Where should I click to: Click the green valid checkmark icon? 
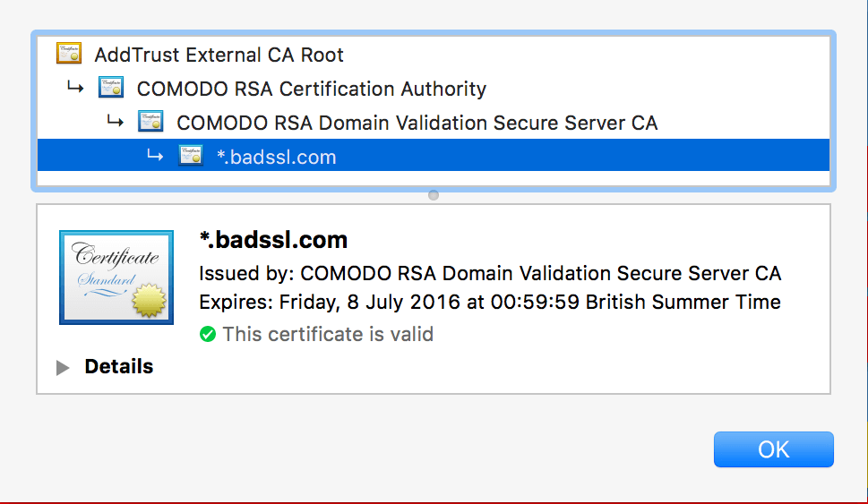pos(208,334)
